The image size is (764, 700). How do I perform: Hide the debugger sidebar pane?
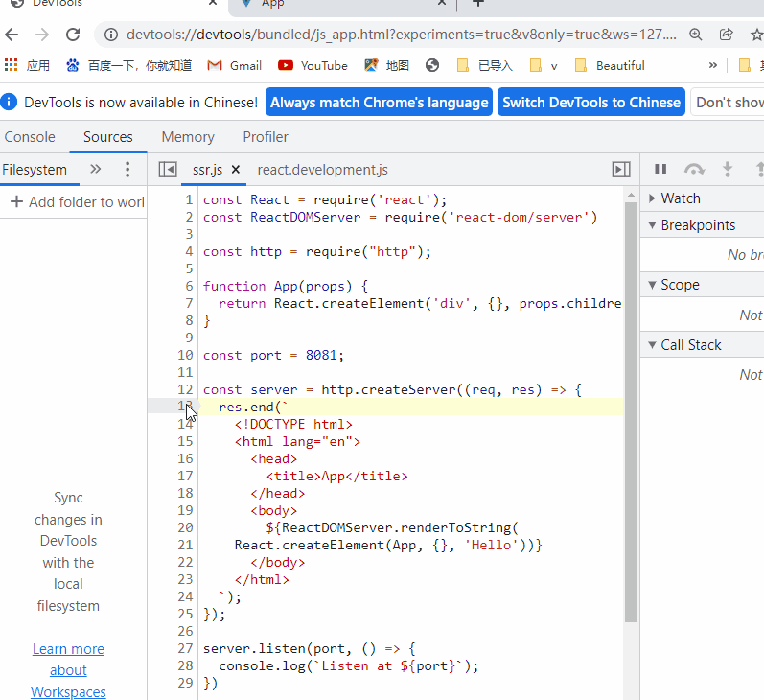point(621,170)
